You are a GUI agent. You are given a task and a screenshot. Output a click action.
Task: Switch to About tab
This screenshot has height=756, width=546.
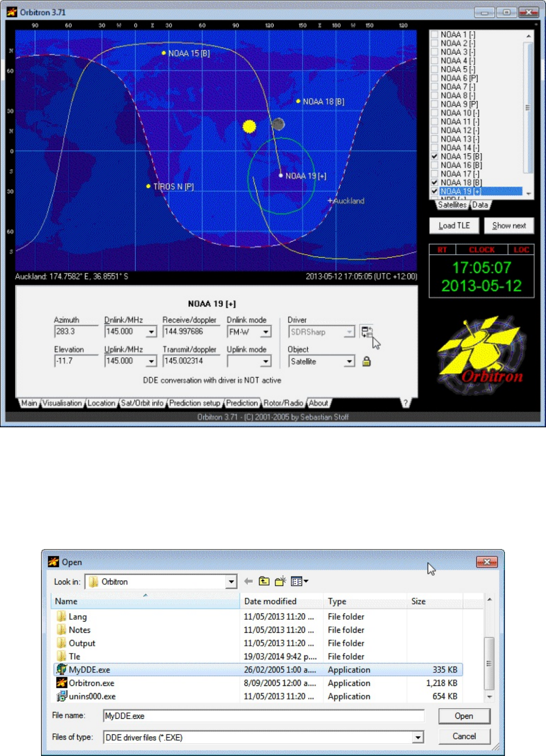click(318, 403)
